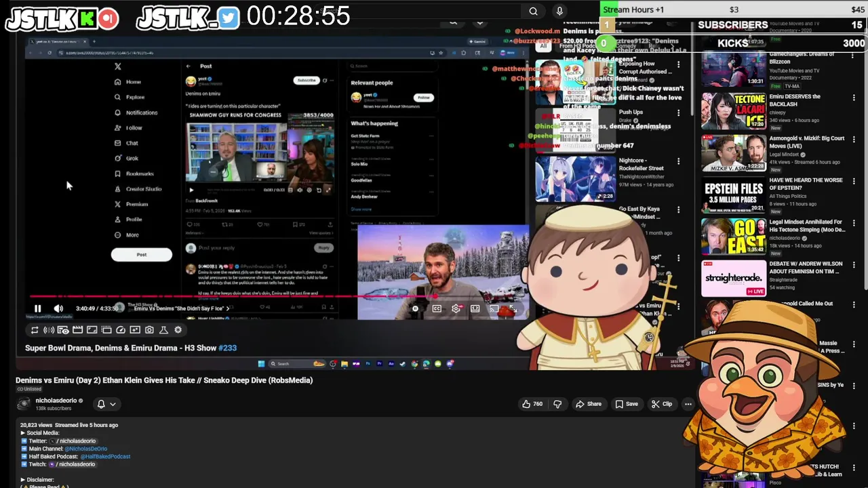Open options for "Asmongold v. Mizkif" video

[854, 140]
